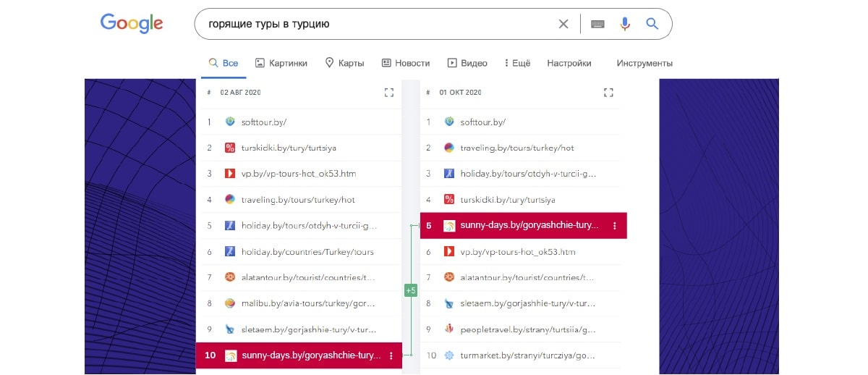Click vp.by red favicon in October list
This screenshot has height=375, width=868.
click(x=449, y=252)
